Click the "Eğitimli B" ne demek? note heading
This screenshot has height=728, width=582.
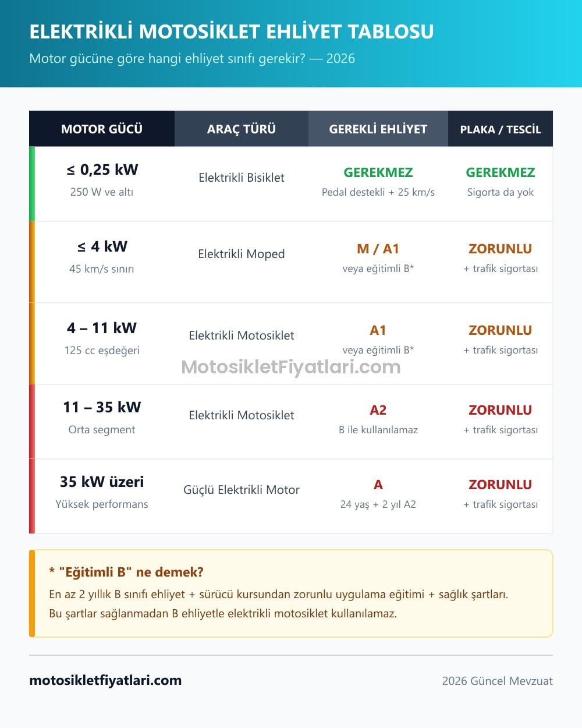pos(126,572)
